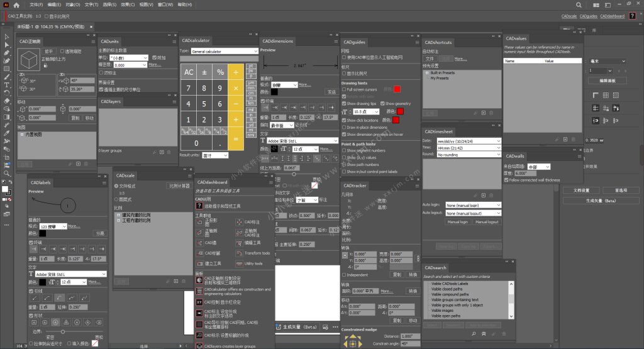Click the Home icon in the top bar
Viewport: 644px width, 349px height.
click(16, 5)
